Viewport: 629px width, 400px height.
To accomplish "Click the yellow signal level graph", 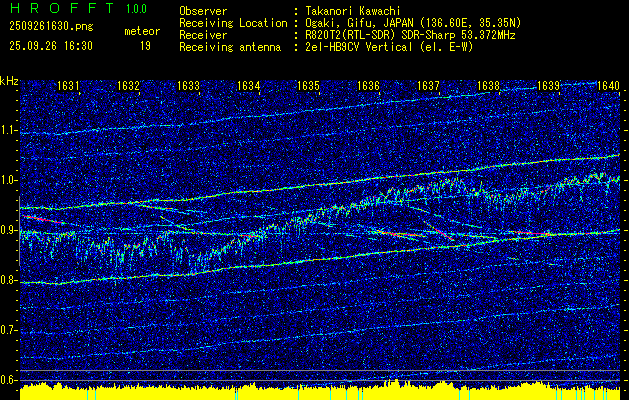I will (x=320, y=392).
